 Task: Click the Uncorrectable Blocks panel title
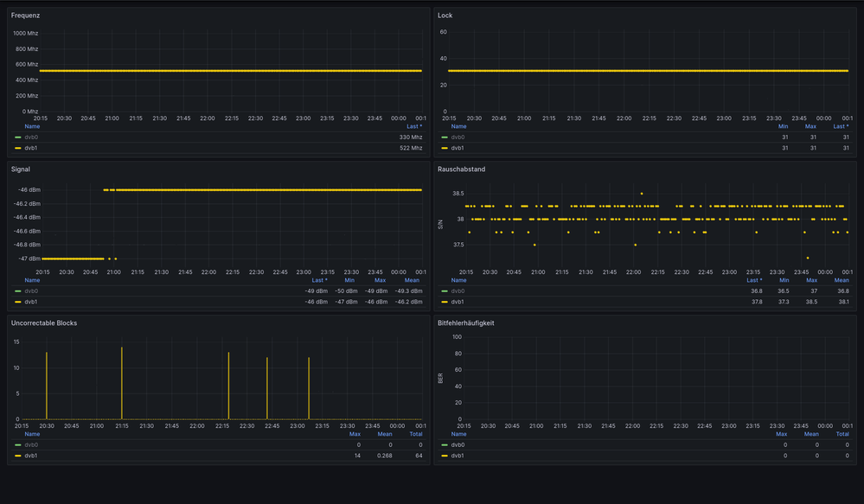tap(44, 322)
